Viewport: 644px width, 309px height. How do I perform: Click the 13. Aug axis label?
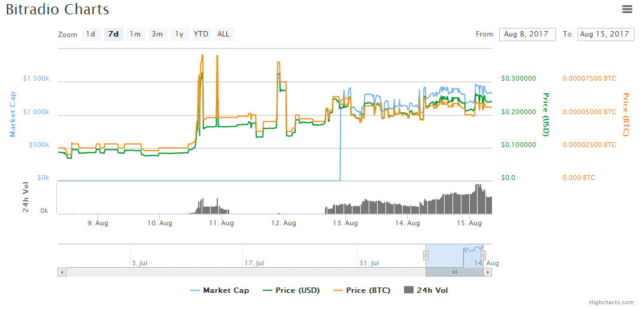346,224
